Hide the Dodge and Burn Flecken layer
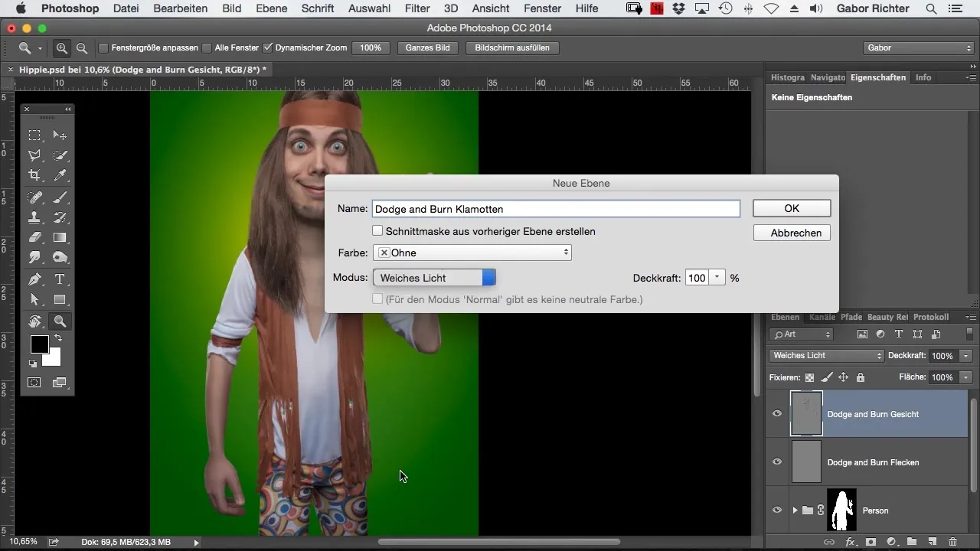This screenshot has width=980, height=551. [x=777, y=461]
